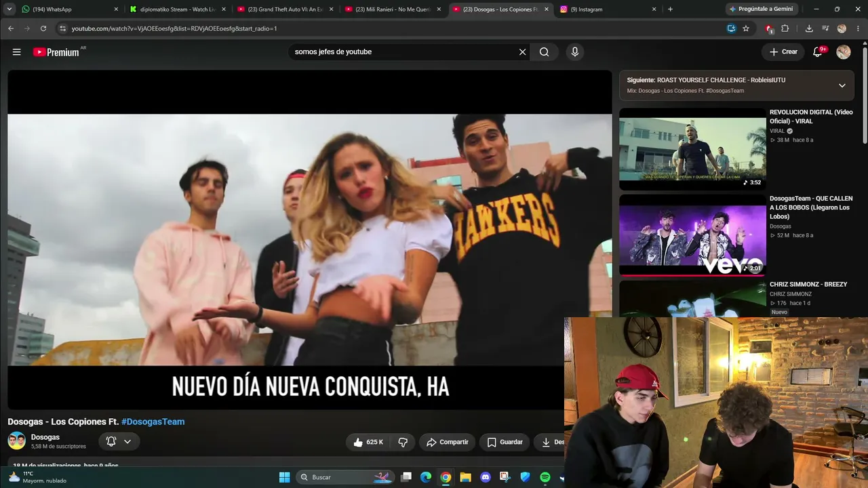Switch to Mili Ranieri tab
The width and height of the screenshot is (868, 488).
393,9
